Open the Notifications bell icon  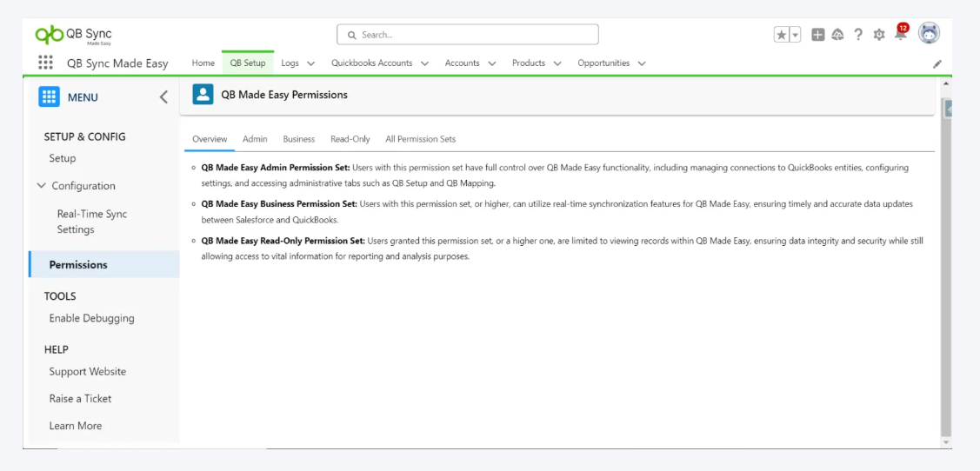tap(900, 34)
